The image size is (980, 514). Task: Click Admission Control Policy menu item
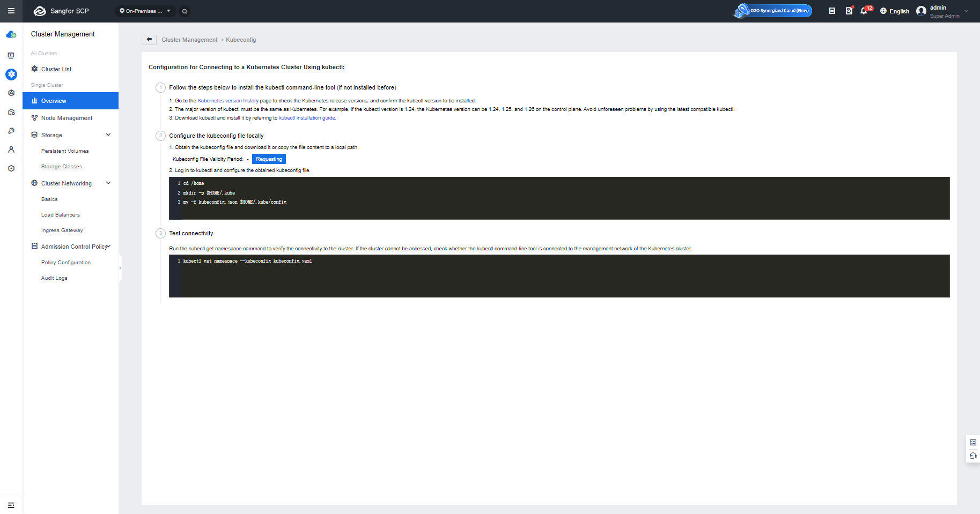tap(74, 247)
